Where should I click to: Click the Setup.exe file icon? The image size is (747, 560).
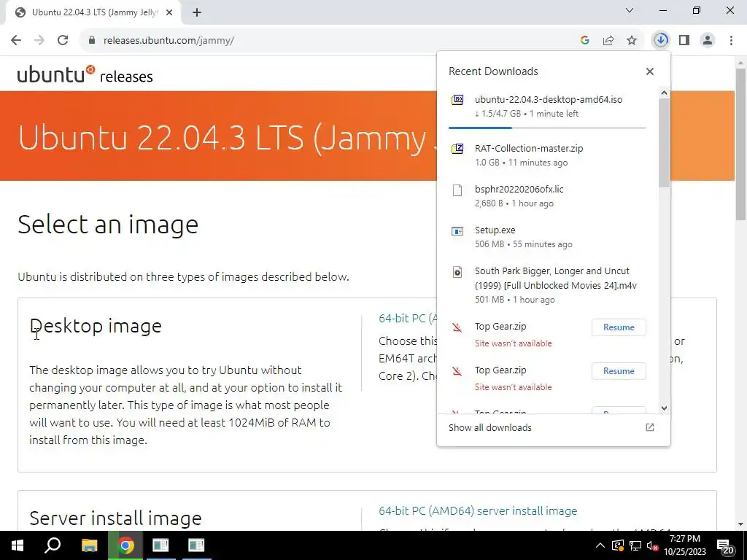coord(457,231)
